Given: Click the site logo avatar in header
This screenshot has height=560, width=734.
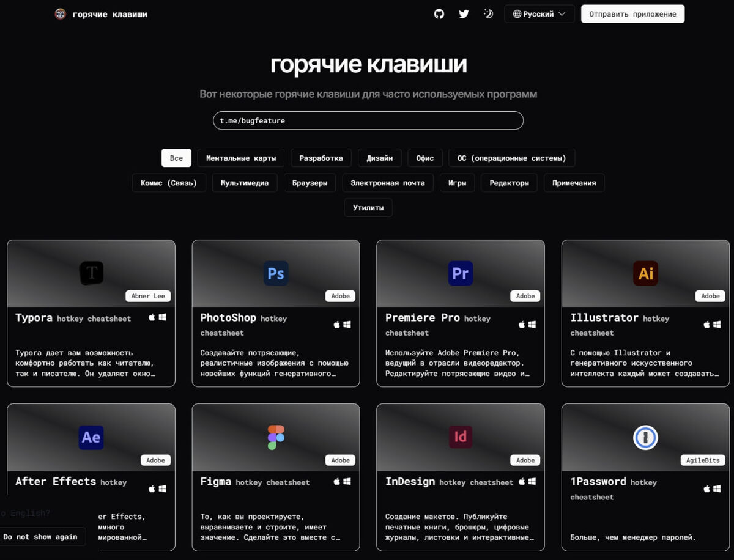Looking at the screenshot, I should click(60, 14).
